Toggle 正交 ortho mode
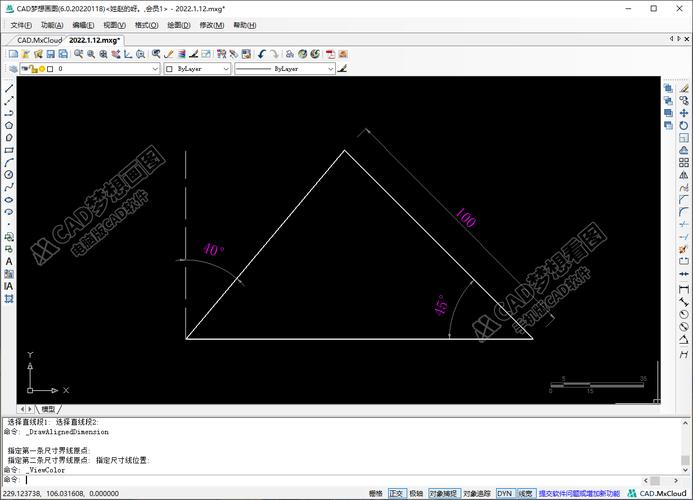Image resolution: width=693 pixels, height=500 pixels. coord(396,493)
